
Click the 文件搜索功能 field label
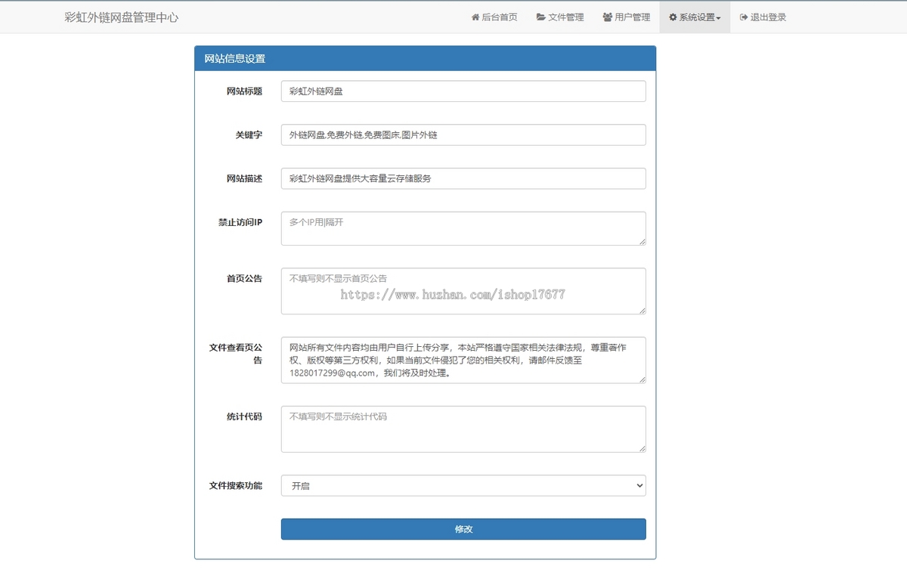click(236, 485)
